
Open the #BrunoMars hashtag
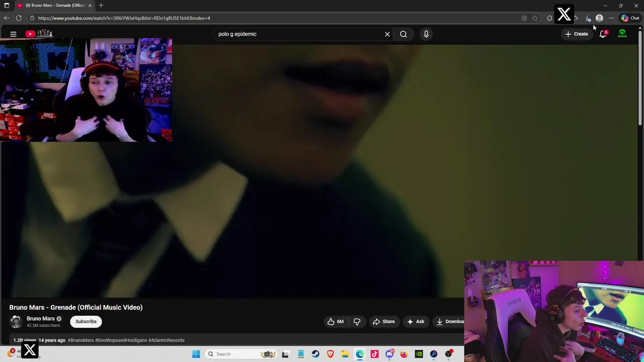80,340
